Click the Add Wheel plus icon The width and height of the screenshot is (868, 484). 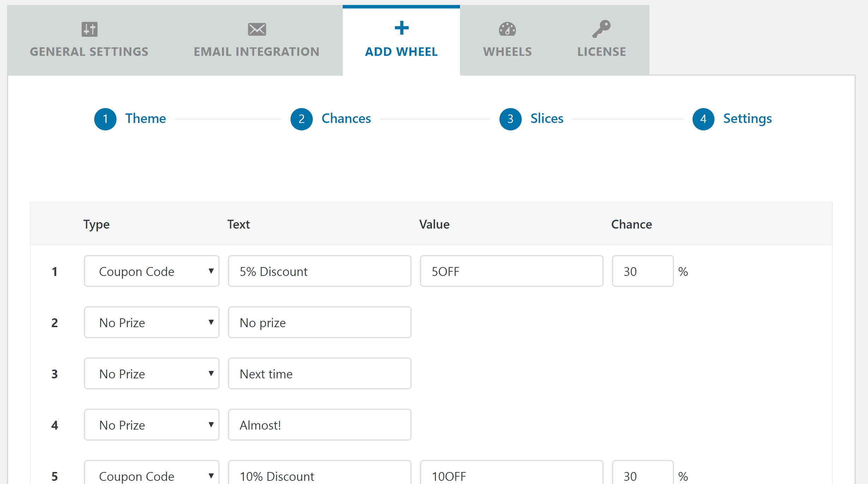401,28
